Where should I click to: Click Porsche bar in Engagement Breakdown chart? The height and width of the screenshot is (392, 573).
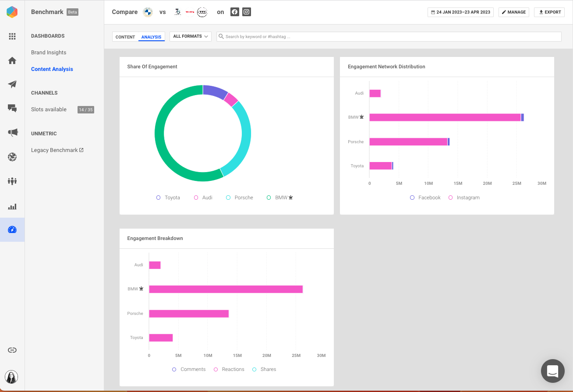[189, 314]
